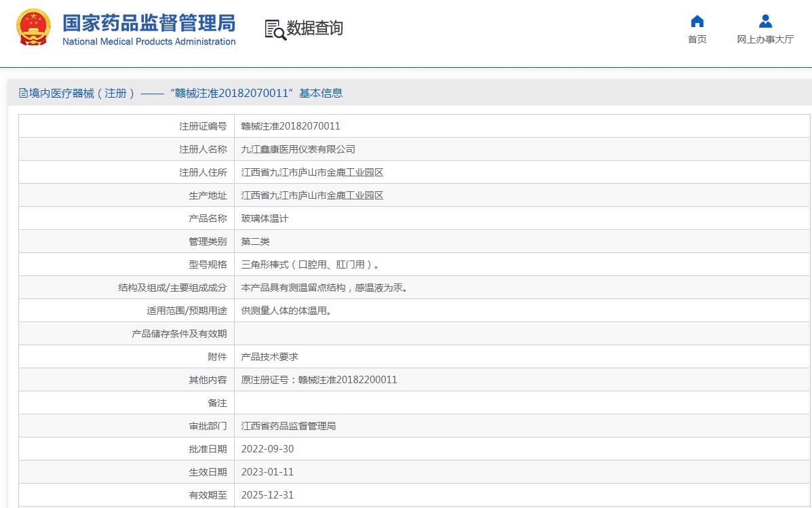The width and height of the screenshot is (812, 508).
Task: Click the 生产地址 label
Action: 208,195
